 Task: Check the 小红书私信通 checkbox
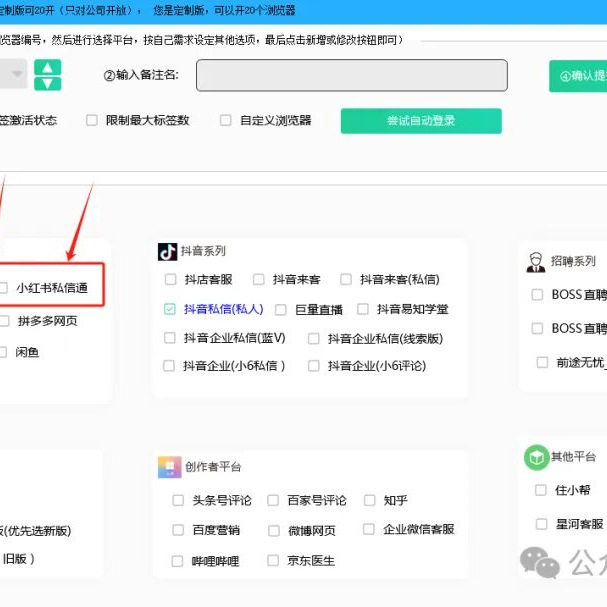tap(3, 288)
